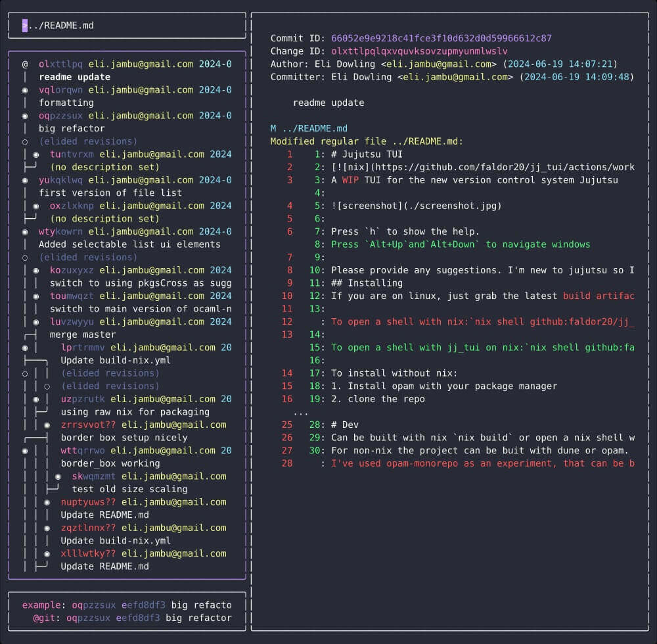
Task: Click node marker beside skwqmzmt
Action: [x=58, y=477]
